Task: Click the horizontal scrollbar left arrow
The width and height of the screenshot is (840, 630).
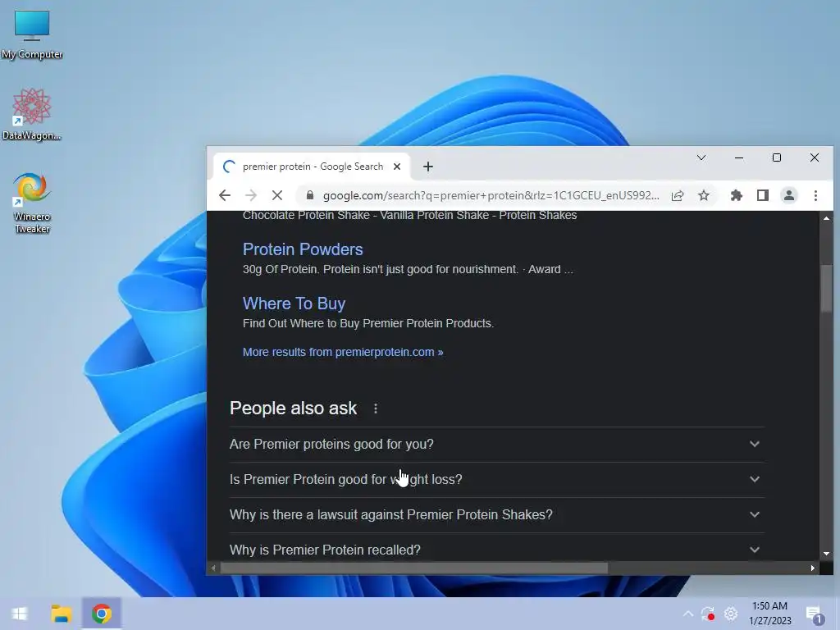Action: point(213,568)
